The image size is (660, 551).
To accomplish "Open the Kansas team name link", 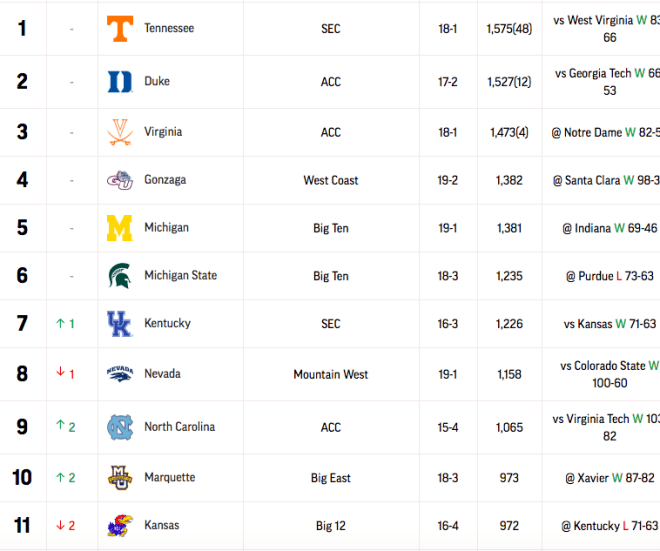I will pos(162,525).
